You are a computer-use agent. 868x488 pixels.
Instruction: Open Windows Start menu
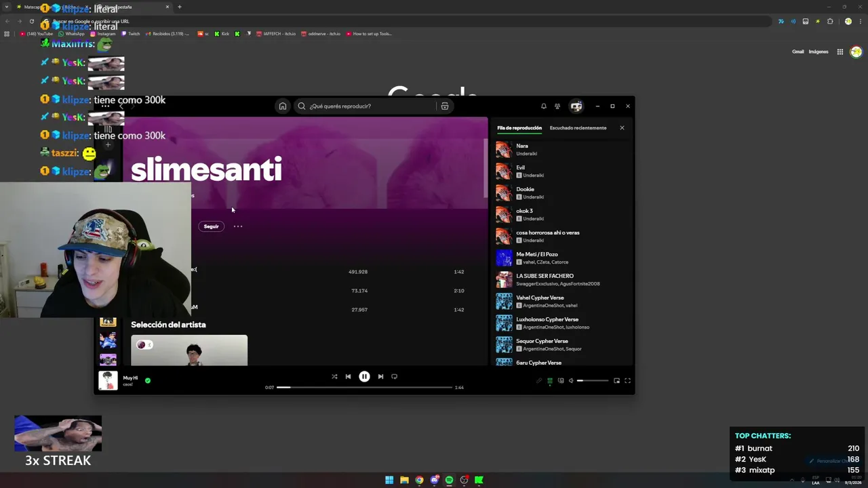click(389, 480)
